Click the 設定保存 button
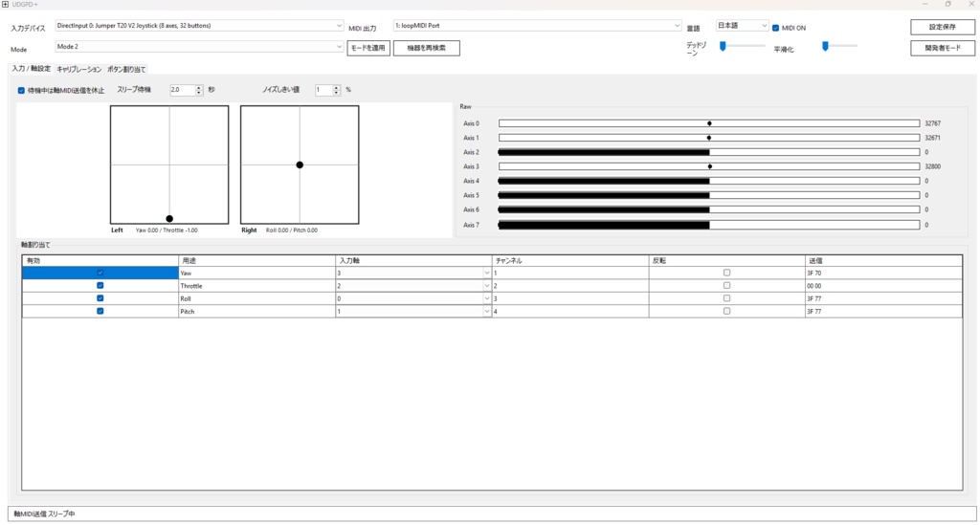Screen dimensions: 980x525 coord(942,27)
